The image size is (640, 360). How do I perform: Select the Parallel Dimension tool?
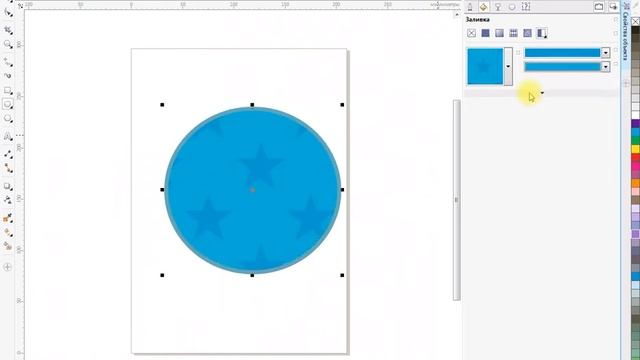tap(8, 154)
